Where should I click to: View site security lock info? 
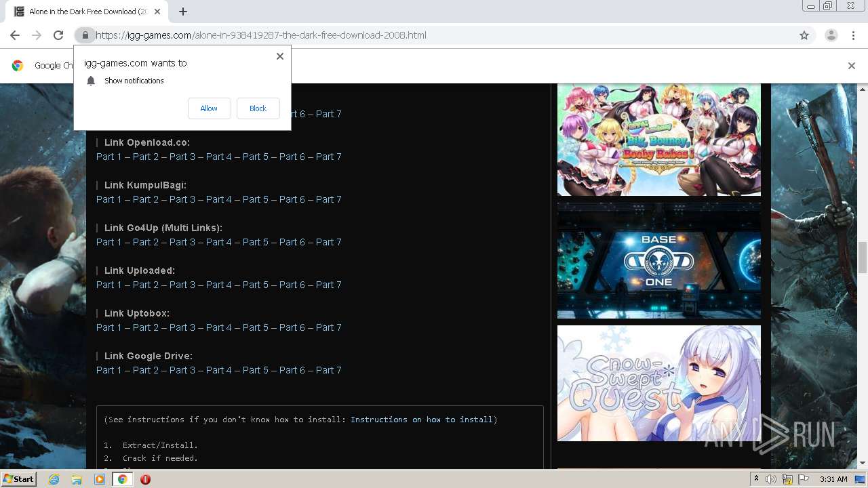point(85,35)
